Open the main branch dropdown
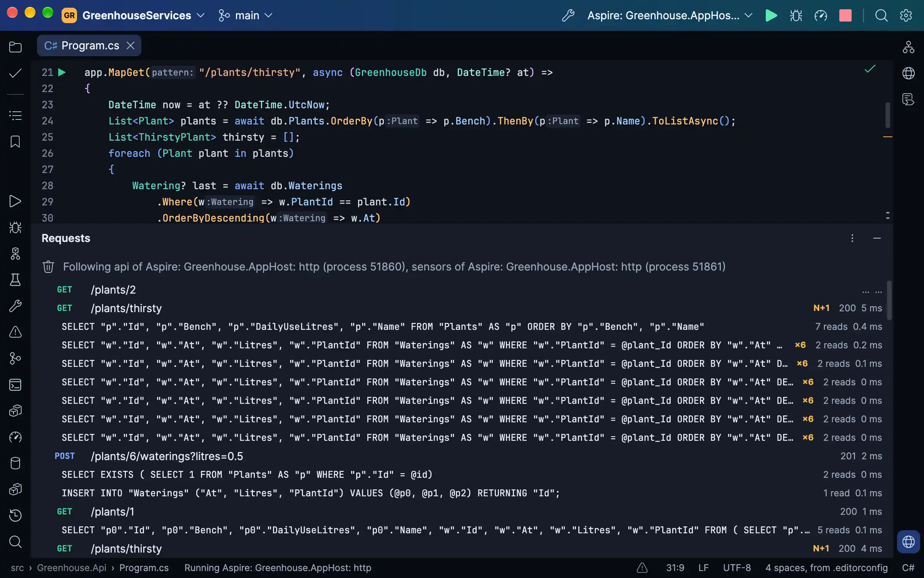924x578 pixels. pos(246,15)
